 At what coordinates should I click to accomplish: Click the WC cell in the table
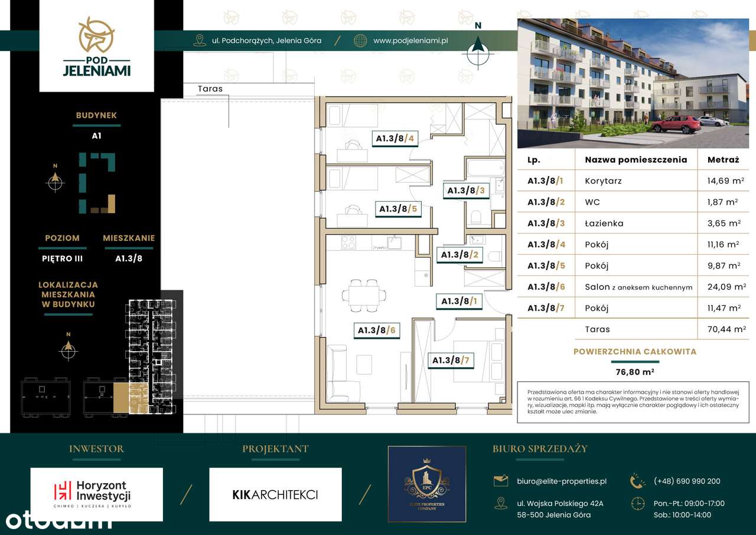(592, 202)
